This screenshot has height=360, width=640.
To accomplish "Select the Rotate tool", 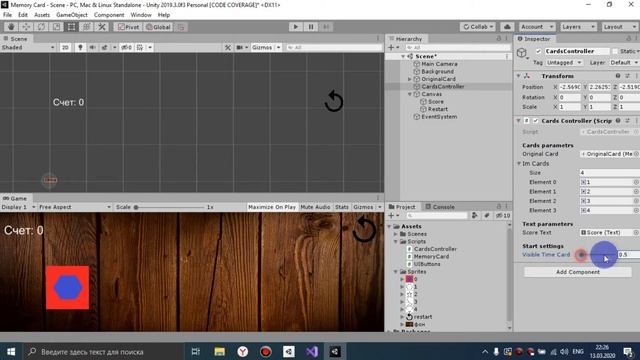I will pyautogui.click(x=41, y=27).
